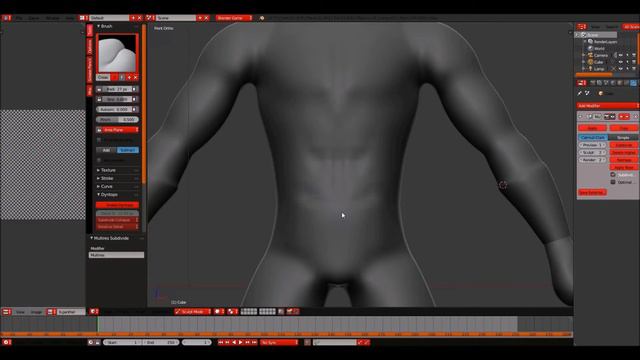Select the Add brush direction toggle
Viewport: 640px width, 360px height.
tap(106, 150)
